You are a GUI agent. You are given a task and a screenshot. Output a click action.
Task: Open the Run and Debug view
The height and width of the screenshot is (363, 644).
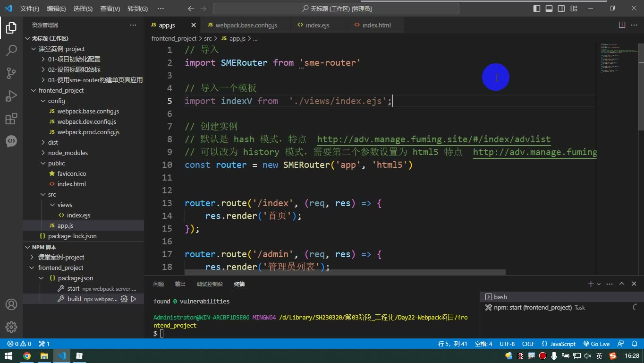tap(11, 95)
